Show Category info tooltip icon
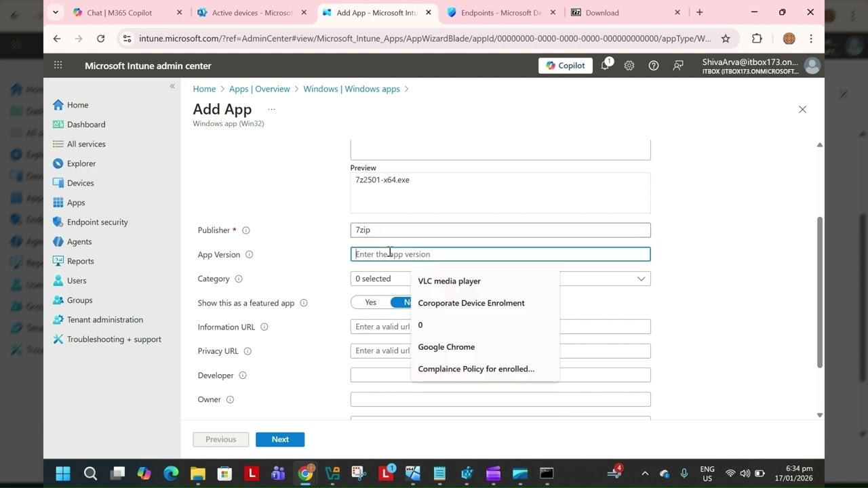Screen dimensions: 868x488 coord(239,279)
